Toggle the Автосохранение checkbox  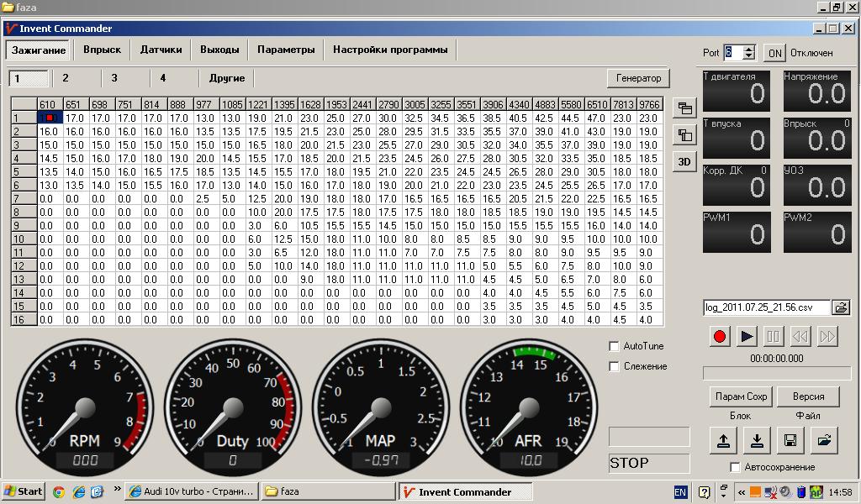click(735, 467)
